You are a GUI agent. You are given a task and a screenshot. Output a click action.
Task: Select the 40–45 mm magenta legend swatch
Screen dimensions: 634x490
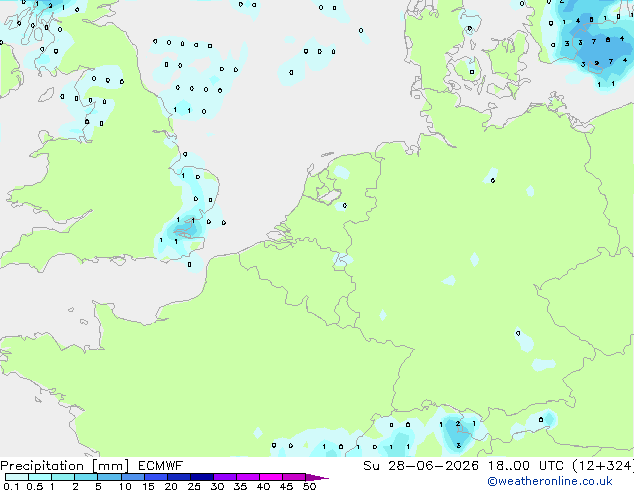point(271,477)
